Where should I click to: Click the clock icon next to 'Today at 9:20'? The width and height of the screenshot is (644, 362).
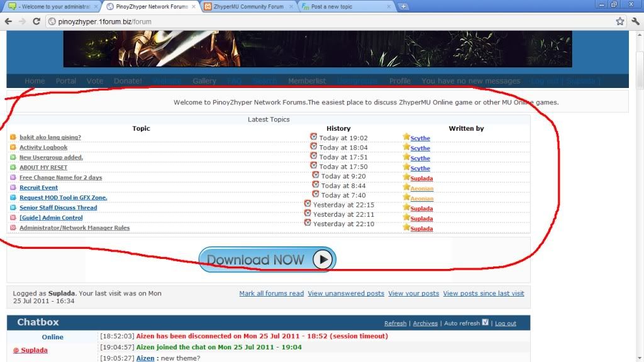(x=316, y=175)
